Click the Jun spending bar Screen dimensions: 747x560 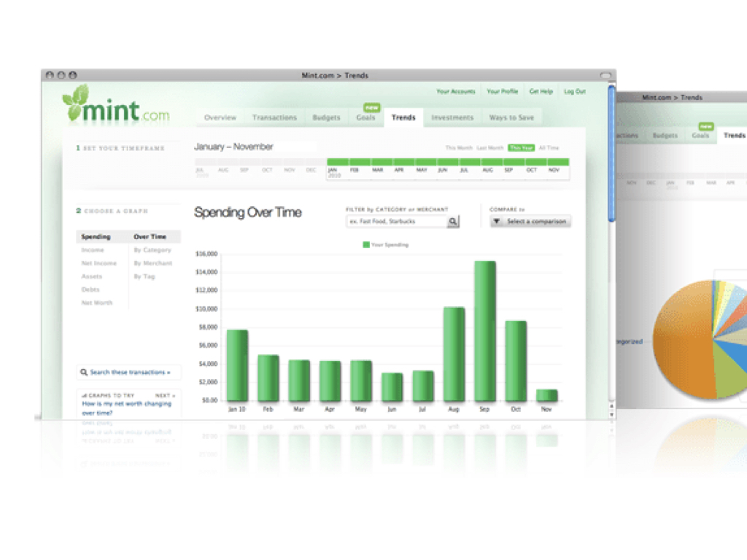click(x=392, y=386)
